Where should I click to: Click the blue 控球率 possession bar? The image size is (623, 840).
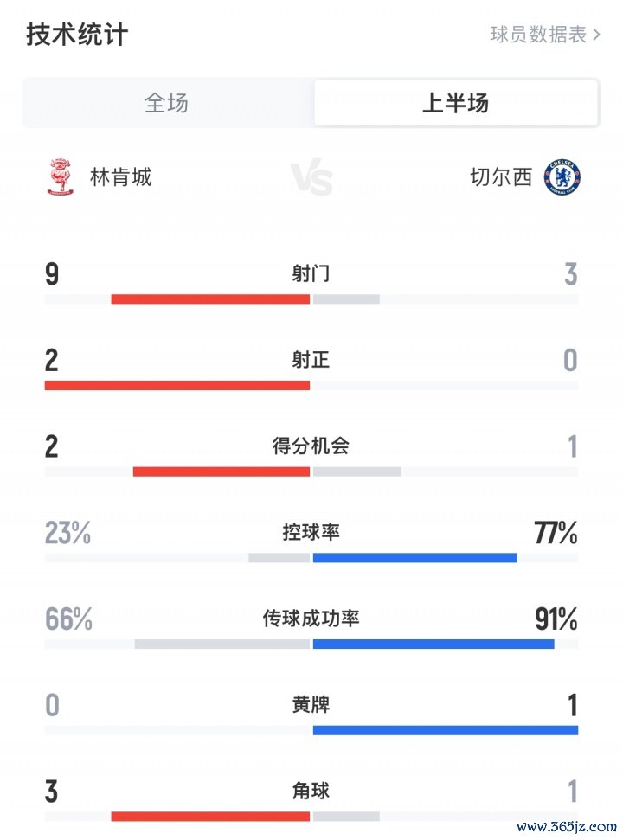(x=415, y=558)
